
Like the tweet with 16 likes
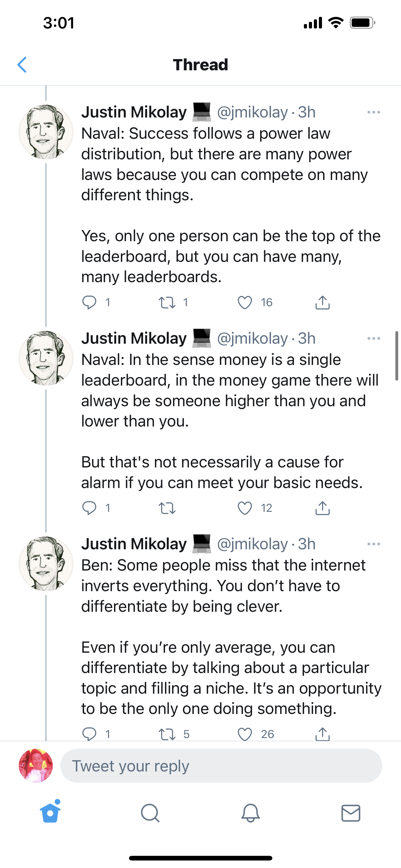[x=245, y=302]
